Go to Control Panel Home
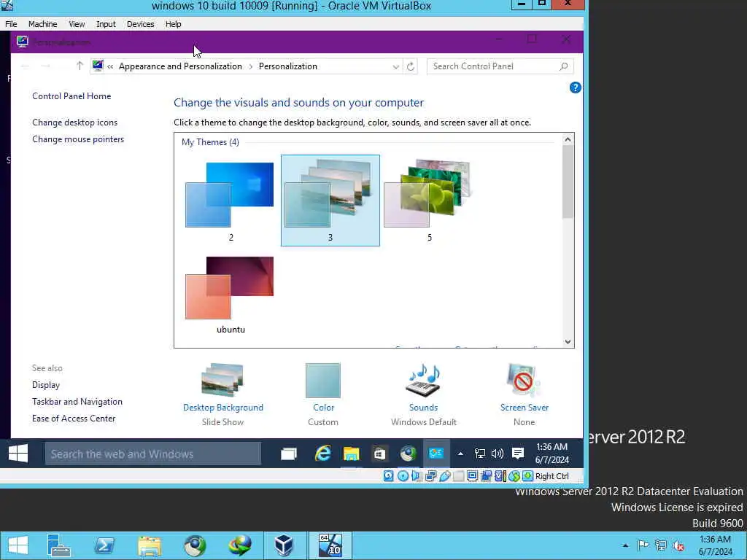 coord(71,96)
